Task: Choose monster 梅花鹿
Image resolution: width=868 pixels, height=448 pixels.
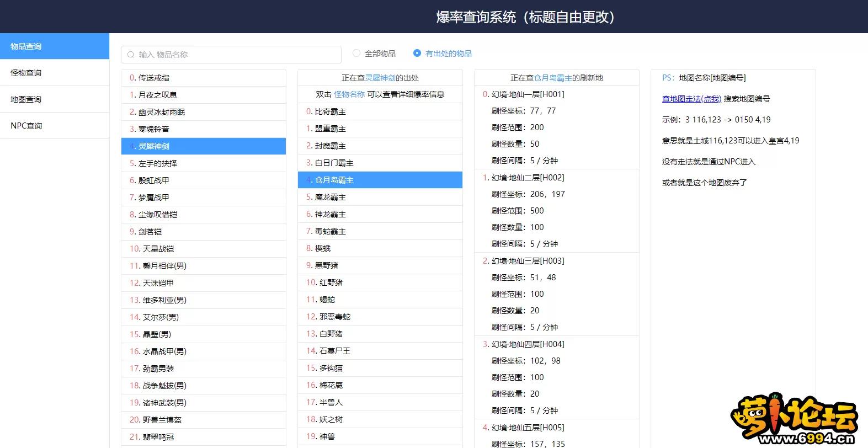Action: [380, 385]
